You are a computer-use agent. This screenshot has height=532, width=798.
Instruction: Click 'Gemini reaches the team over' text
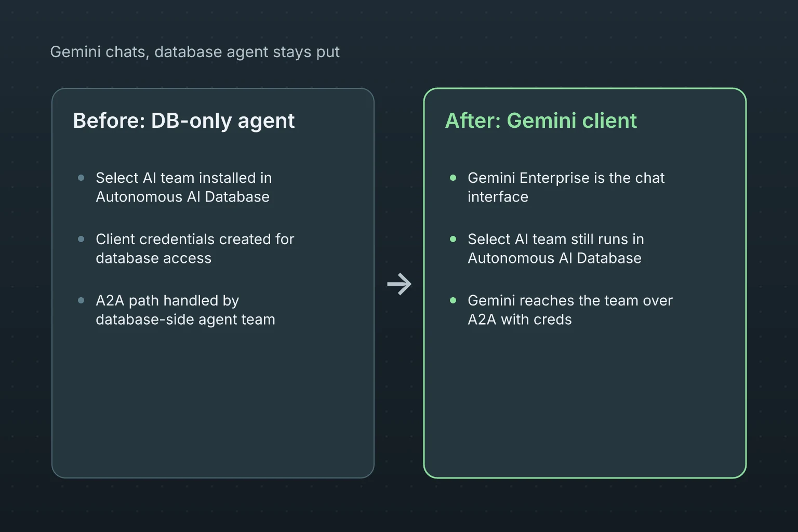click(570, 300)
